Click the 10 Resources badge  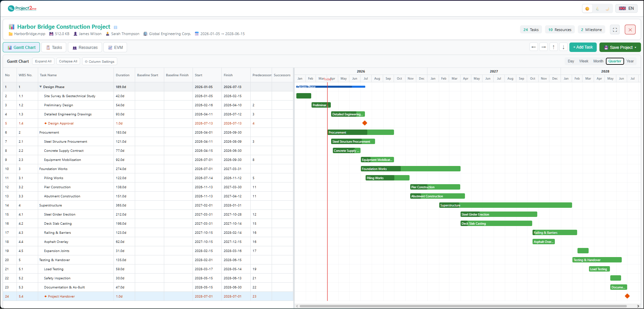click(x=560, y=30)
